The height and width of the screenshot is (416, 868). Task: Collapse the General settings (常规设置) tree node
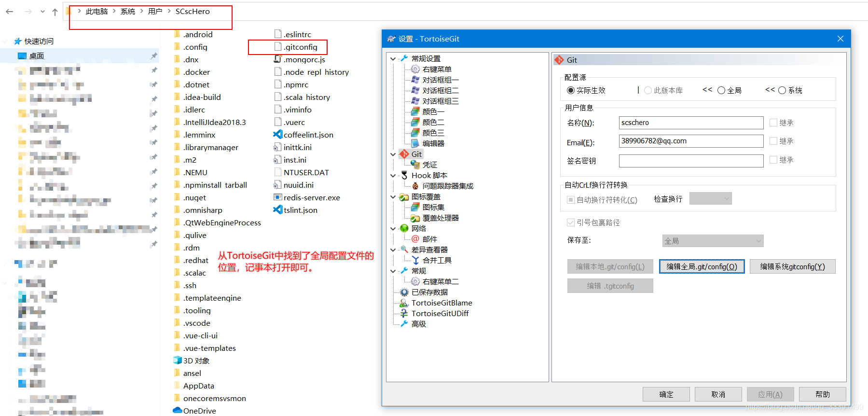(393, 59)
